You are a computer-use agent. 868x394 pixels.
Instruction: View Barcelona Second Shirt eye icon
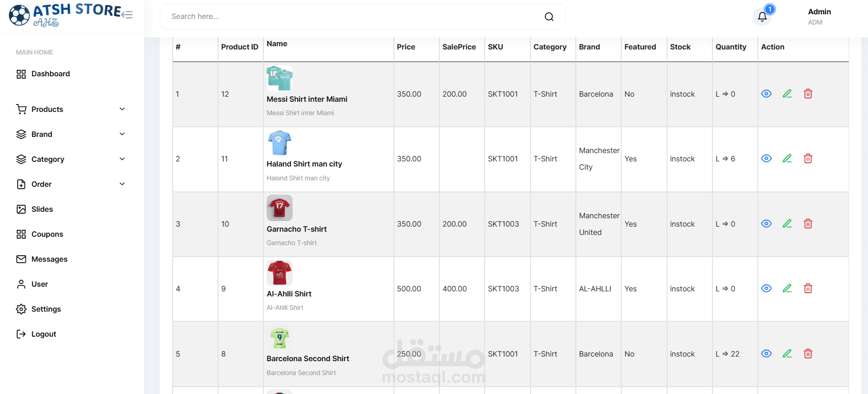766,354
